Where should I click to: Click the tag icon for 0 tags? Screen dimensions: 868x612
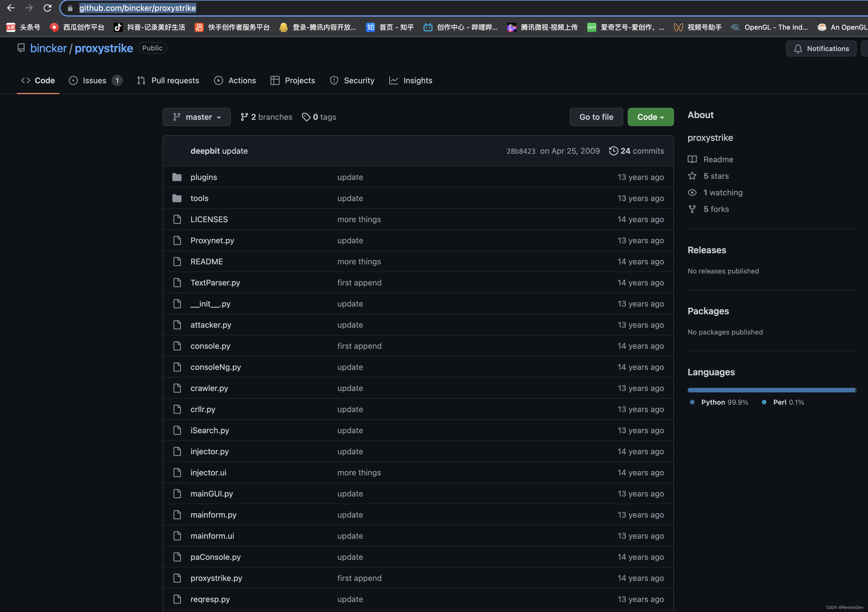coord(306,117)
